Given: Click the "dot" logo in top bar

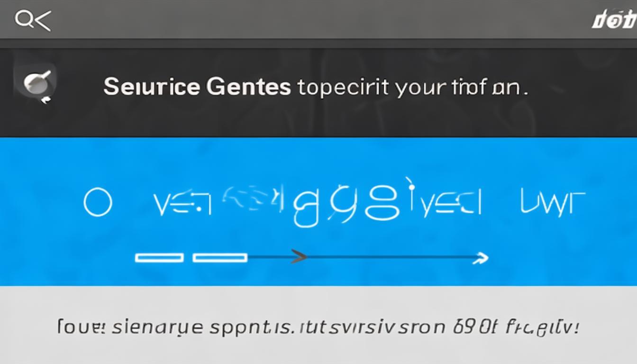Looking at the screenshot, I should click(x=613, y=21).
